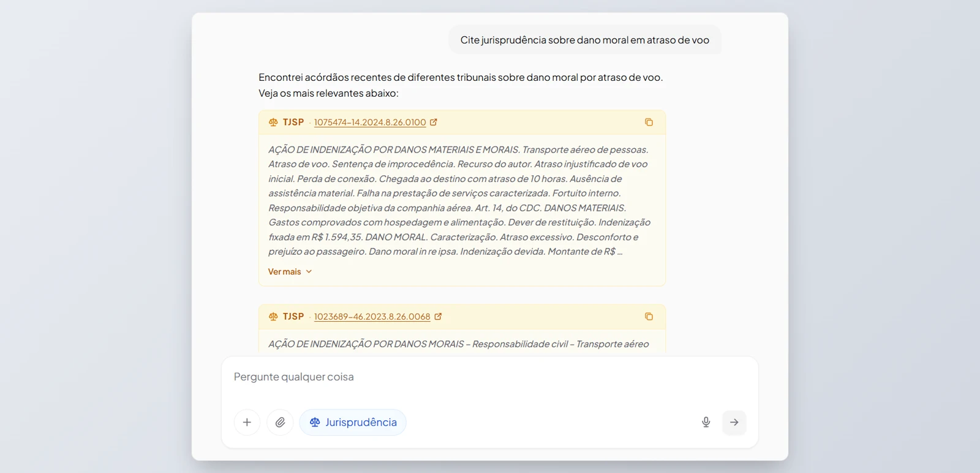This screenshot has width=980, height=473.
Task: Copy the first TJSP ruling 1075474-14.2024
Action: tap(649, 123)
